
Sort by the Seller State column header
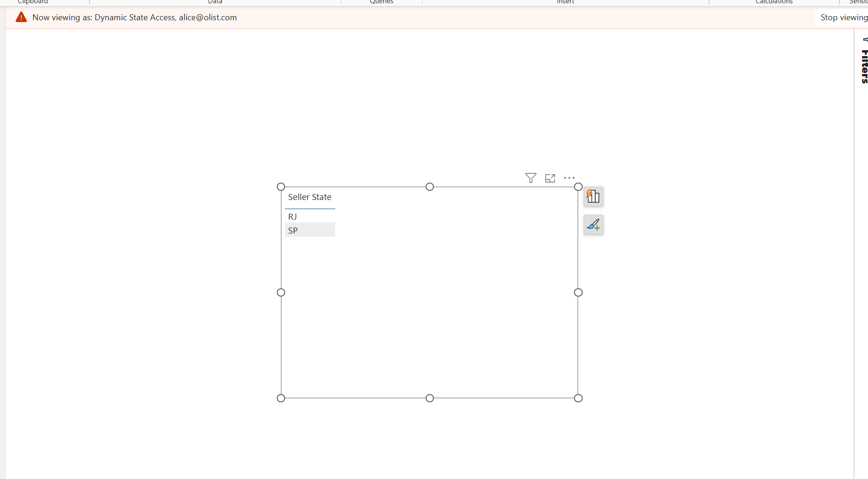point(310,197)
